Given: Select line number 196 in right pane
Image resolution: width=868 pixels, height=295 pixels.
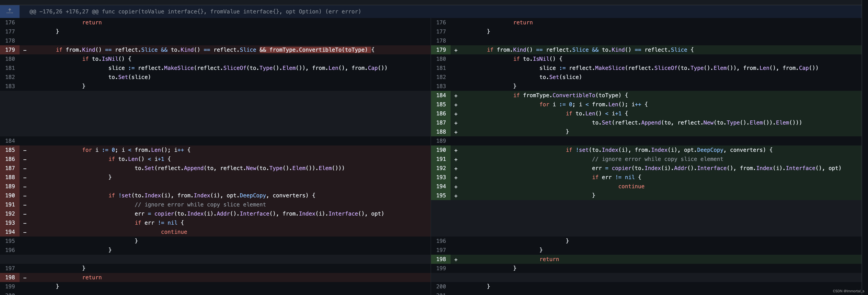Looking at the screenshot, I should [441, 241].
